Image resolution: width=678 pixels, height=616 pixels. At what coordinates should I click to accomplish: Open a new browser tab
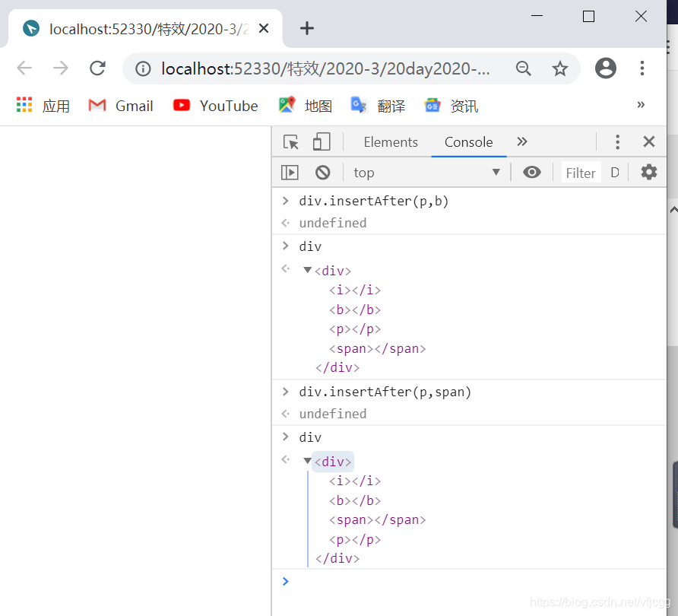(x=307, y=29)
